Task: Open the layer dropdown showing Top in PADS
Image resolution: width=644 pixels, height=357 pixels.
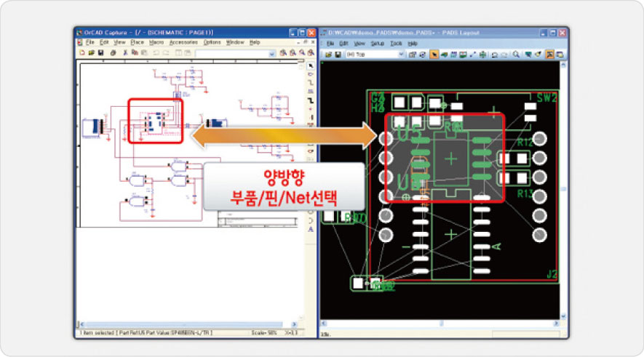Action: tap(374, 55)
